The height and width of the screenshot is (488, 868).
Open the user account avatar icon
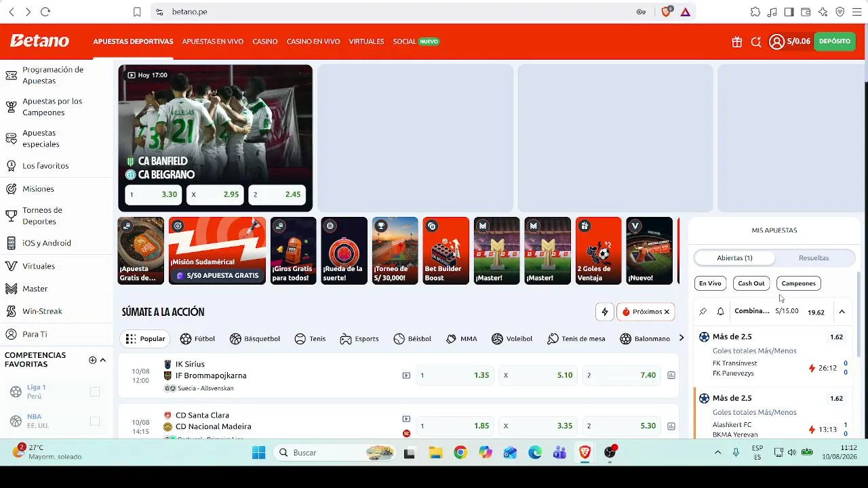pos(776,42)
